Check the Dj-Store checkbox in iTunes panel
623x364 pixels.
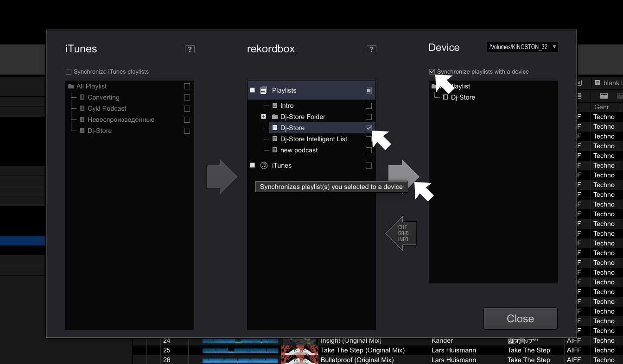click(x=187, y=131)
